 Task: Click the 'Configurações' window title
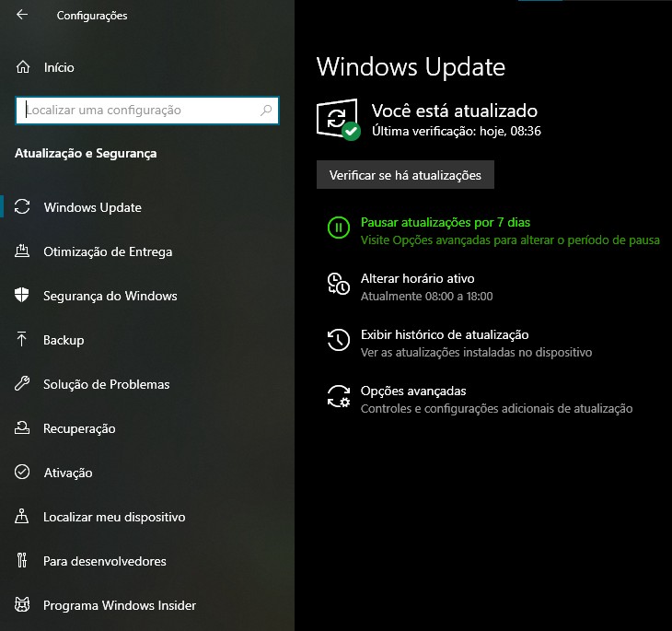click(92, 16)
